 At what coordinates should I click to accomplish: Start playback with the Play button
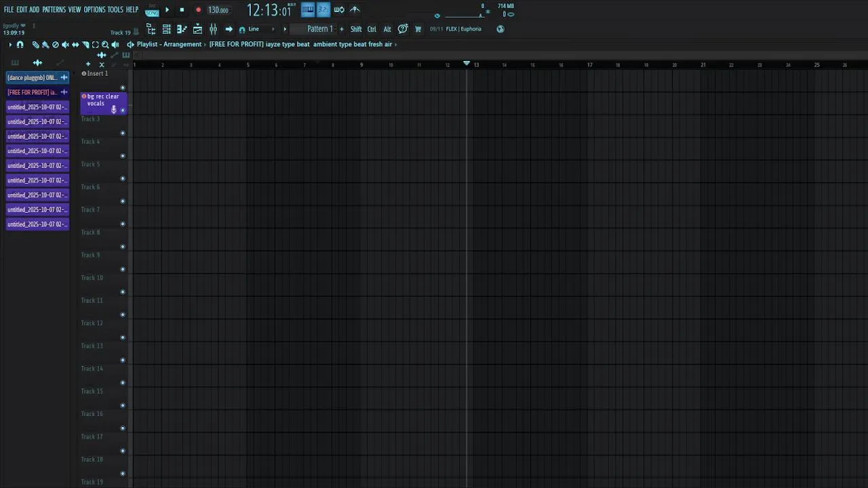pyautogui.click(x=167, y=9)
